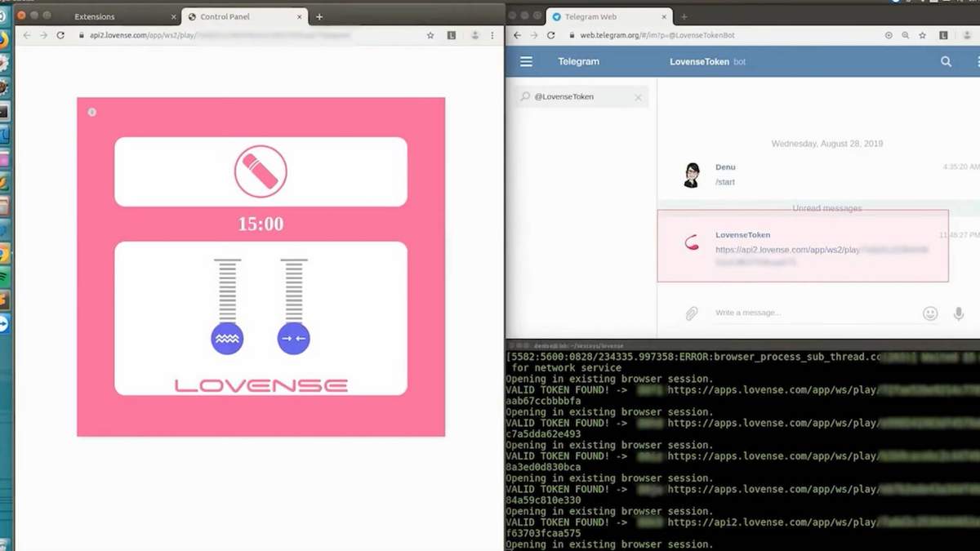980x551 pixels.
Task: Open a new tab in Telegram browser
Action: (x=684, y=16)
